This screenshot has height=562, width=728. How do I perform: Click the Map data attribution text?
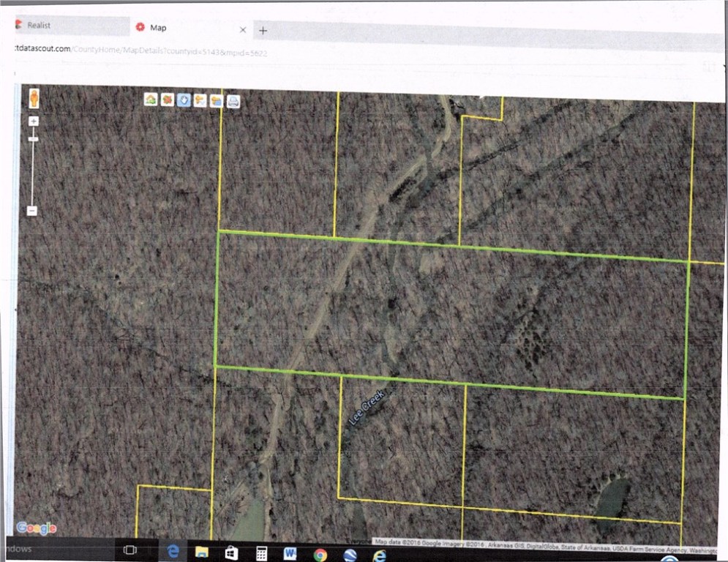point(546,545)
